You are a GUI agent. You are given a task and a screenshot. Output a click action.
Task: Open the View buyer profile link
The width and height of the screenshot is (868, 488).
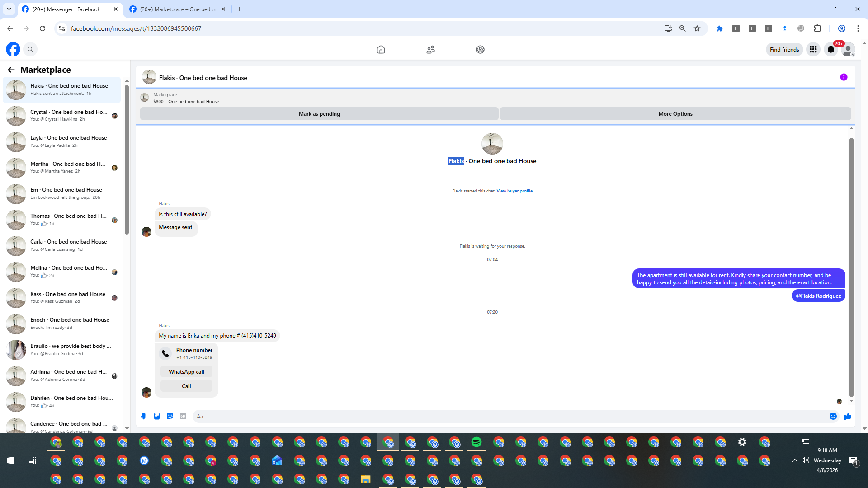(514, 191)
